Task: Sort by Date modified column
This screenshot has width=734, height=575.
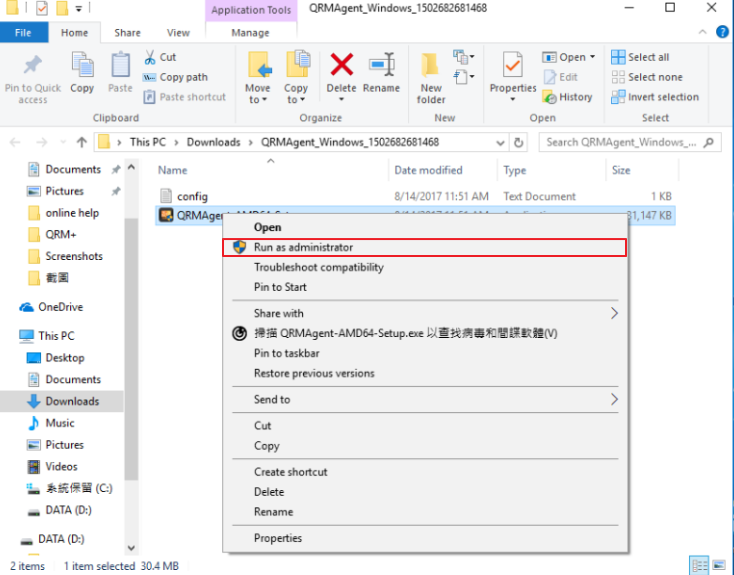Action: [x=428, y=170]
